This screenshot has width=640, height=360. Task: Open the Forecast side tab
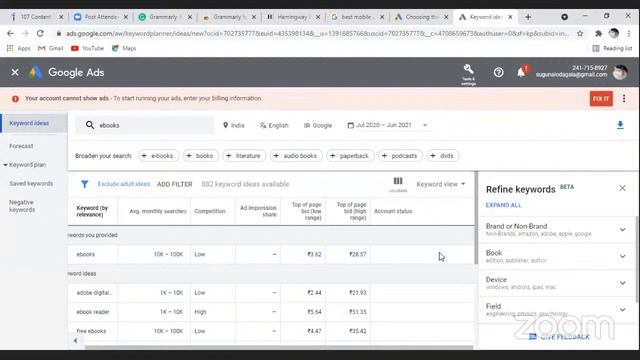21,146
